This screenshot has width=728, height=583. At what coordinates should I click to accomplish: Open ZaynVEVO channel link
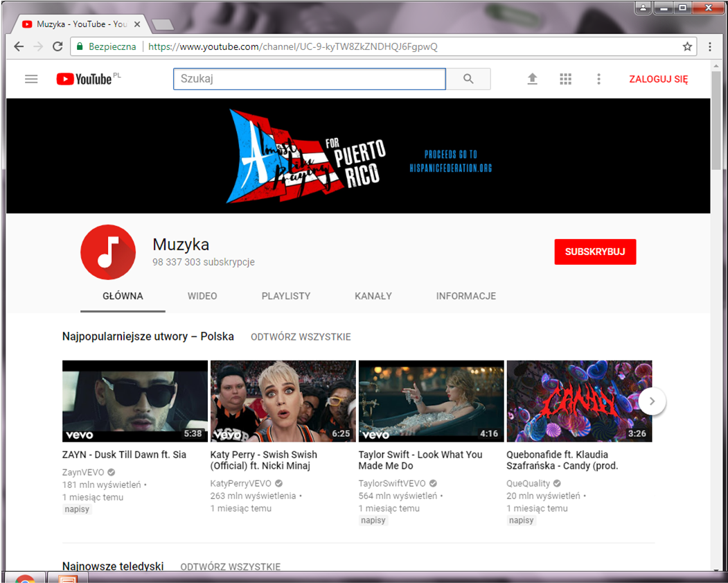[x=83, y=473]
